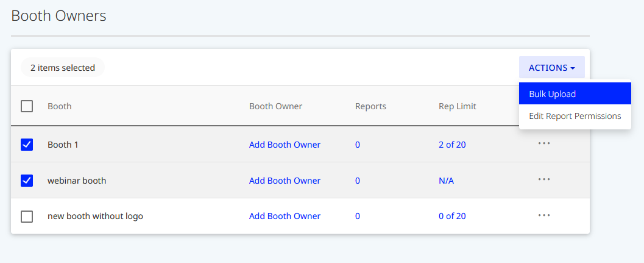Viewport: 644px width, 263px height.
Task: Open the ACTIONS dropdown
Action: pos(551,68)
